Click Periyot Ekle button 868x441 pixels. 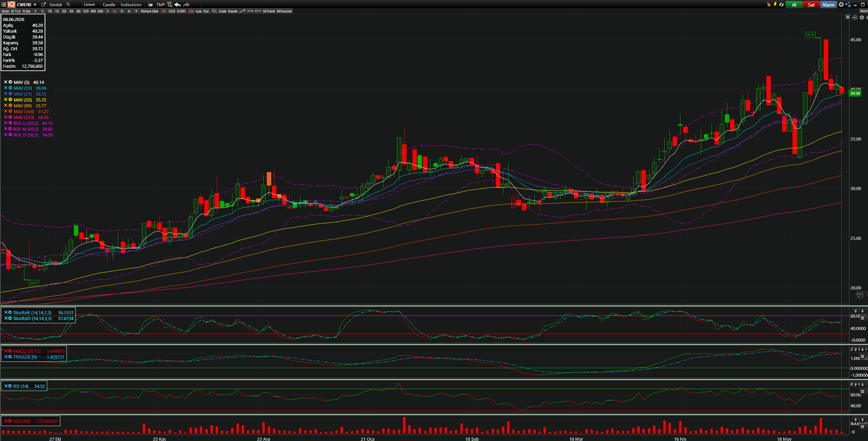(150, 11)
